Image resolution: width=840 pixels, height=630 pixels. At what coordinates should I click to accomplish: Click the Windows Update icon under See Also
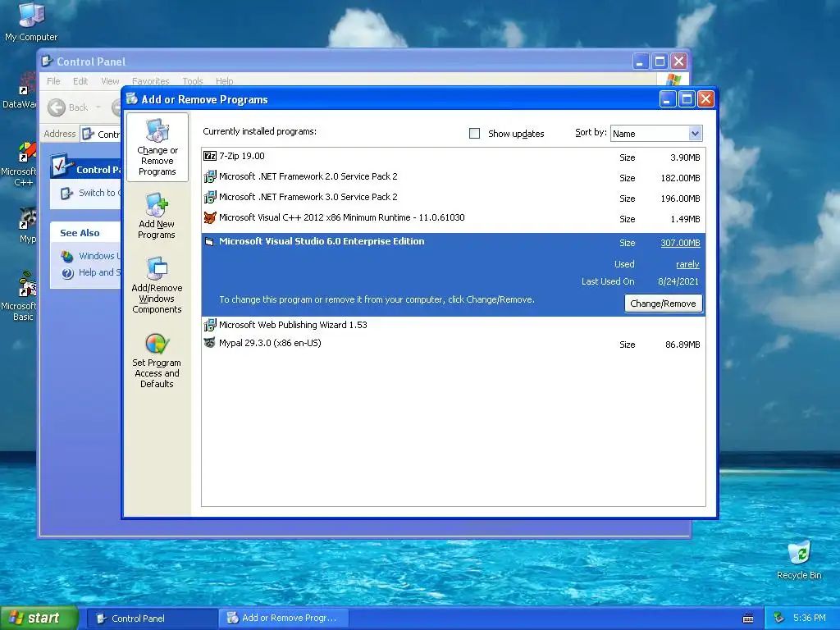(67, 256)
